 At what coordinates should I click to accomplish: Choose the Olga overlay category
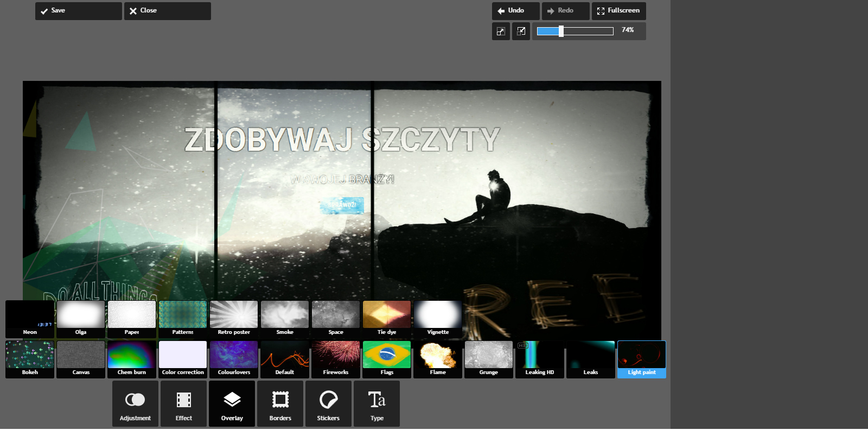click(81, 319)
